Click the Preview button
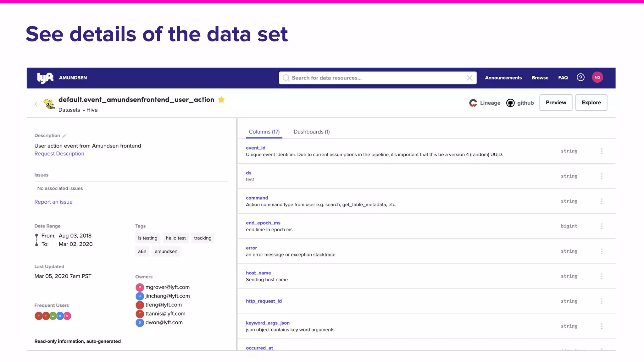Image resolution: width=644 pixels, height=362 pixels. 556,102
